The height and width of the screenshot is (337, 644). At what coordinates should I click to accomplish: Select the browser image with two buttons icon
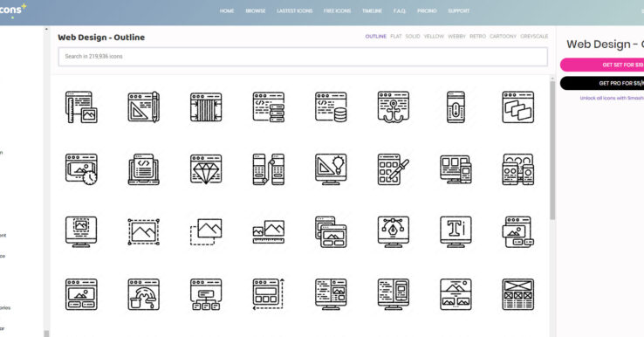[x=81, y=294]
